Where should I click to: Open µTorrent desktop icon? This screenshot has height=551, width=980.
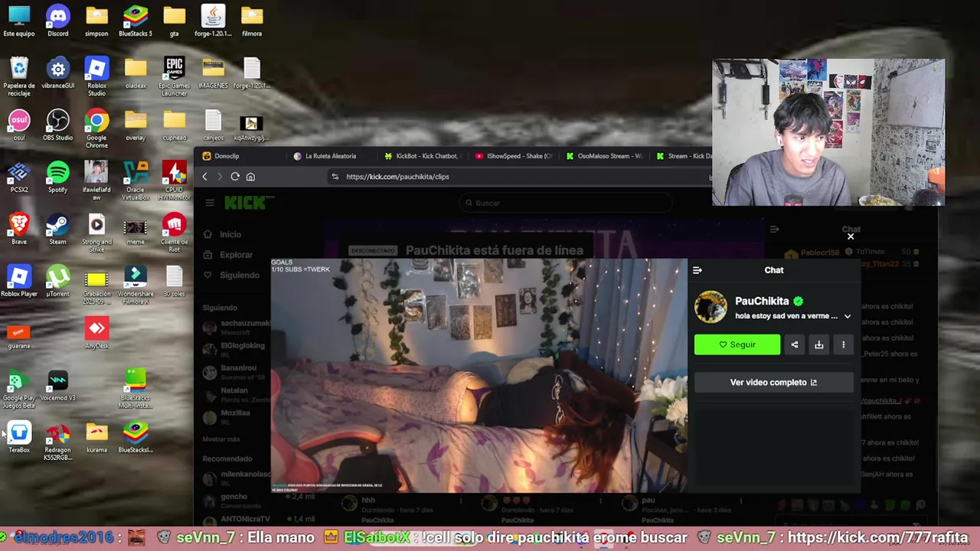tap(58, 281)
